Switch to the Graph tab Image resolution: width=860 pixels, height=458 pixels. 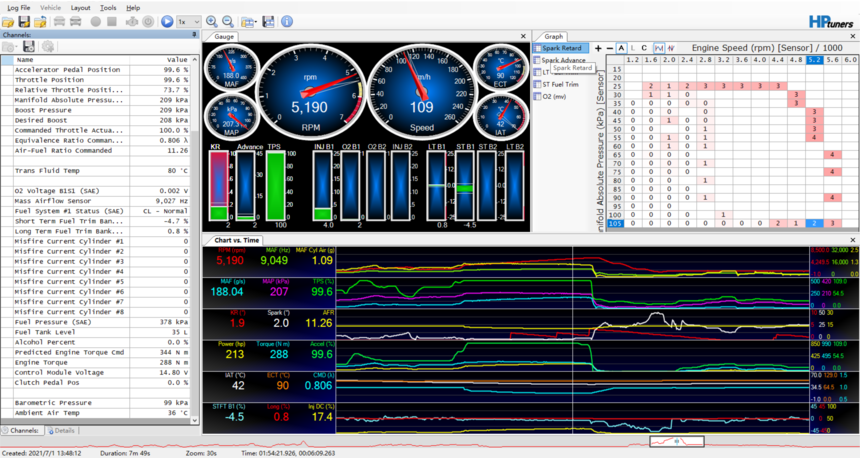point(553,37)
